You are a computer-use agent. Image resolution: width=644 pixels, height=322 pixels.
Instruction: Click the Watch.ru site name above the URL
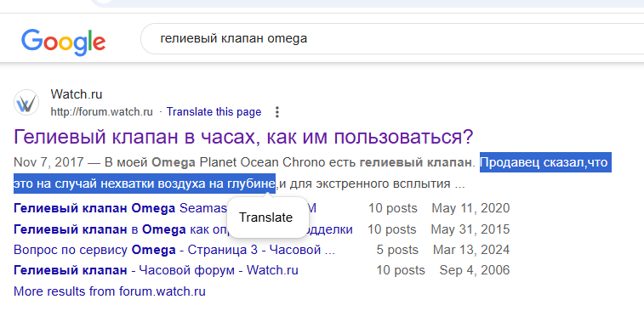77,94
